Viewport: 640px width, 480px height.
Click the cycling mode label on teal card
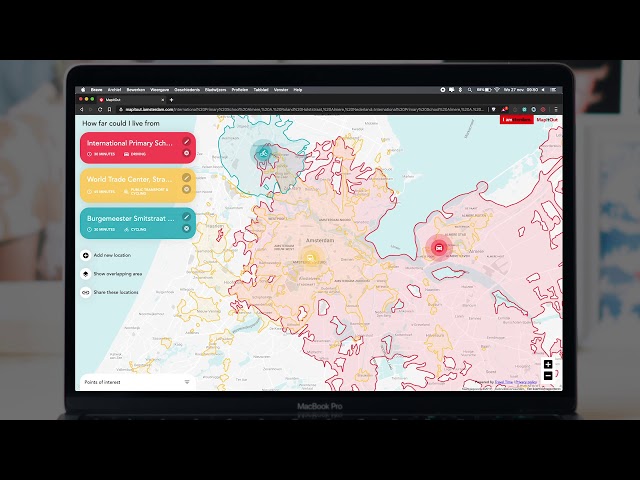point(138,229)
